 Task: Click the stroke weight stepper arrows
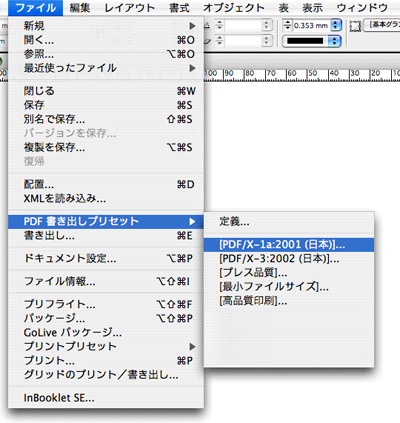tap(287, 25)
